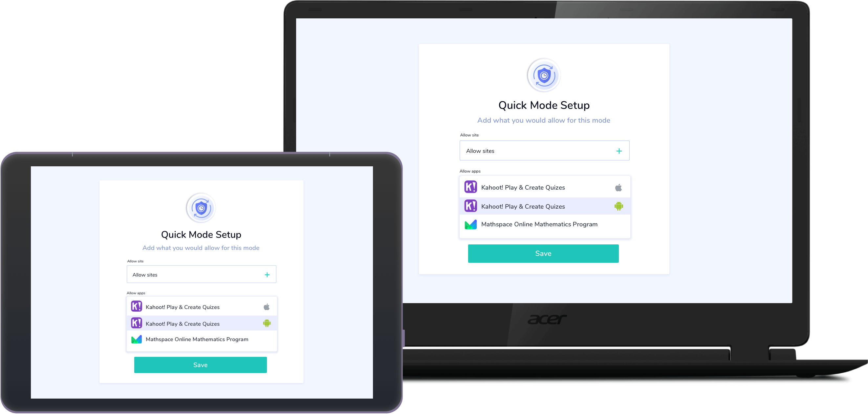Viewport: 868px width, 414px height.
Task: Select the Allow sites input field on tablet
Action: tap(200, 274)
